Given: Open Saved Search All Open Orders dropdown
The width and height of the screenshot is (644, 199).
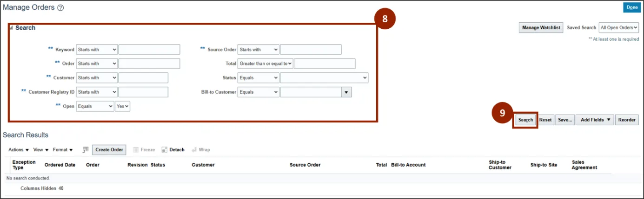Looking at the screenshot, I should 619,28.
